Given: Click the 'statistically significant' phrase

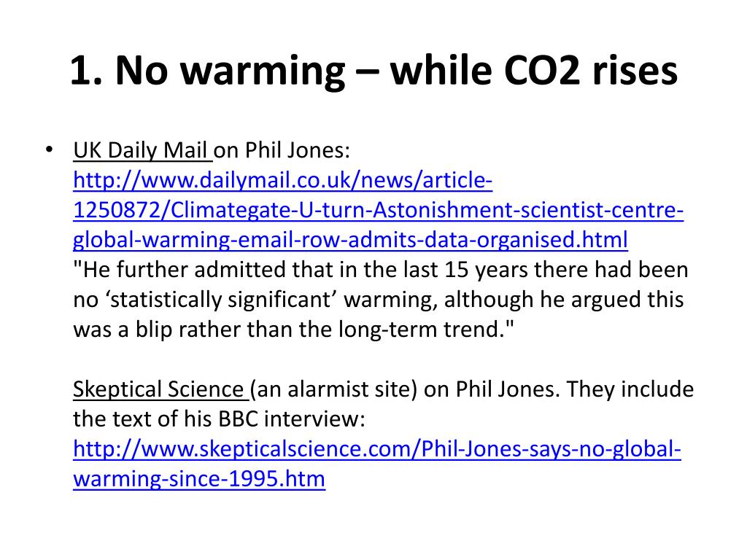Looking at the screenshot, I should click(x=220, y=300).
